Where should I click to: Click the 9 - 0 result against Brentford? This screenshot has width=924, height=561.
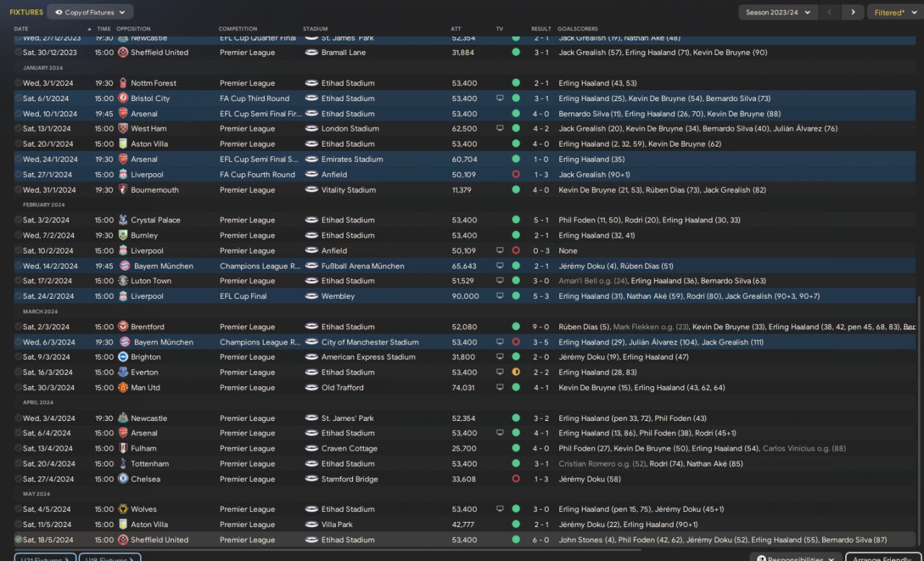[543, 327]
